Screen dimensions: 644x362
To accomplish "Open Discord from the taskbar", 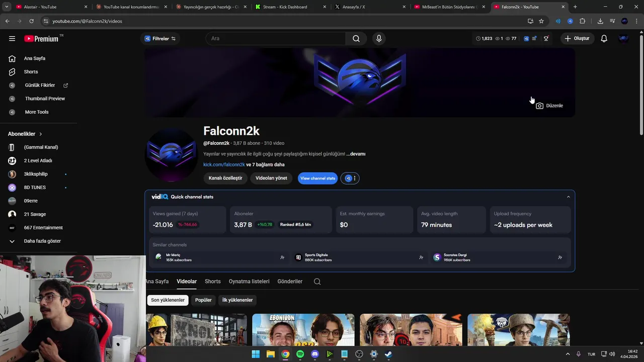I will [315, 354].
